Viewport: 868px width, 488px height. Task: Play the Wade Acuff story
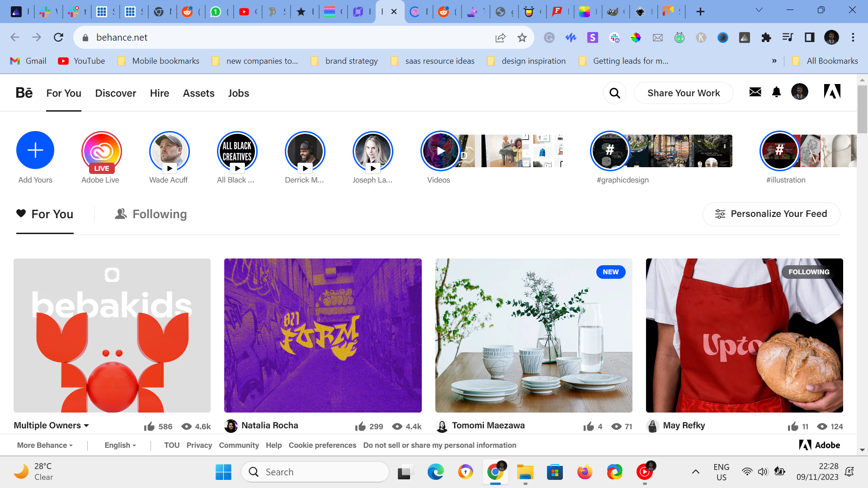tap(169, 151)
